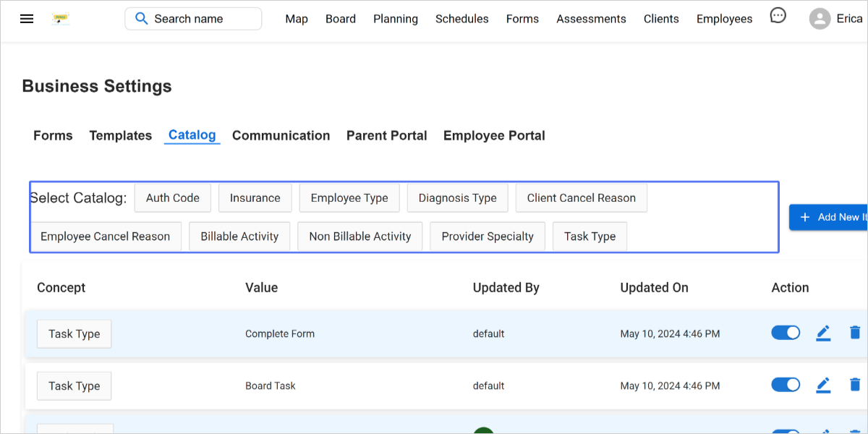Image resolution: width=868 pixels, height=434 pixels.
Task: Select the Provider Specialty catalog
Action: coord(488,237)
